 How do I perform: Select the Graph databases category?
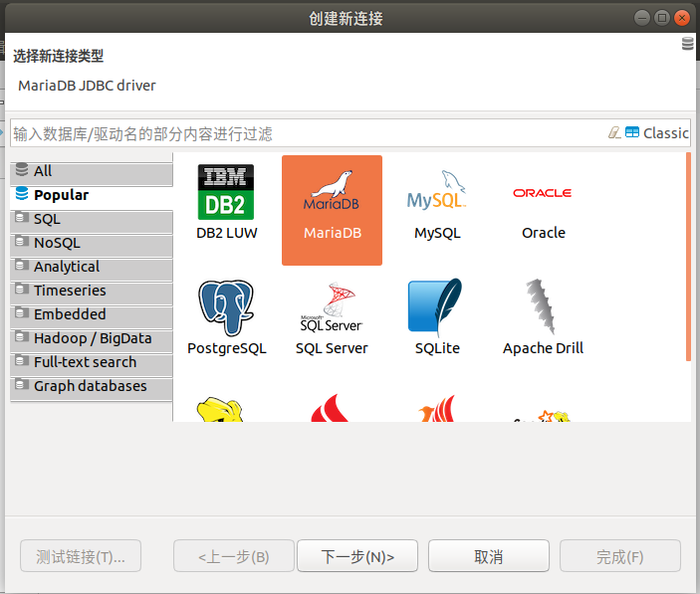pyautogui.click(x=91, y=386)
